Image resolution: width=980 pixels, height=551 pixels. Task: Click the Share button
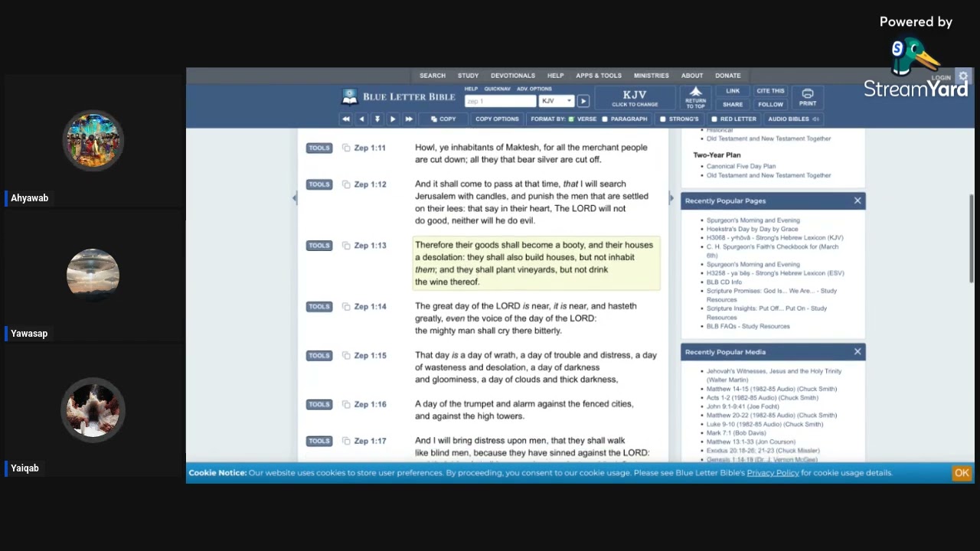tap(733, 104)
